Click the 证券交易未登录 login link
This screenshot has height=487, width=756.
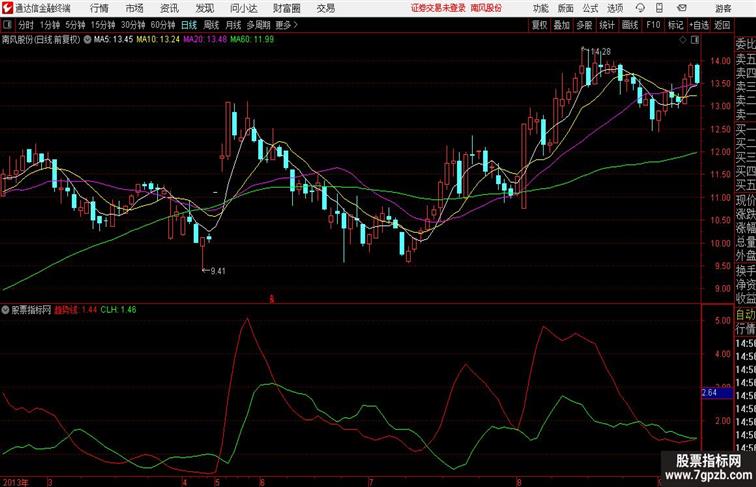tap(438, 8)
